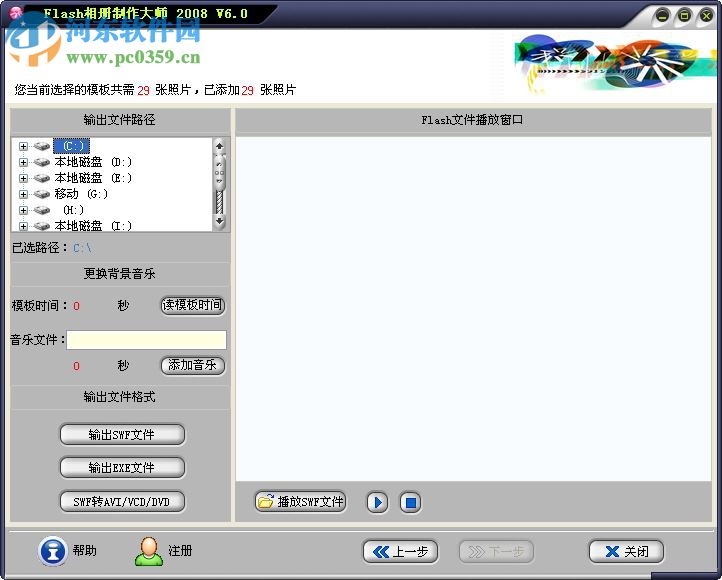The height and width of the screenshot is (580, 722).
Task: Click the 注册 user icon
Action: tap(149, 551)
